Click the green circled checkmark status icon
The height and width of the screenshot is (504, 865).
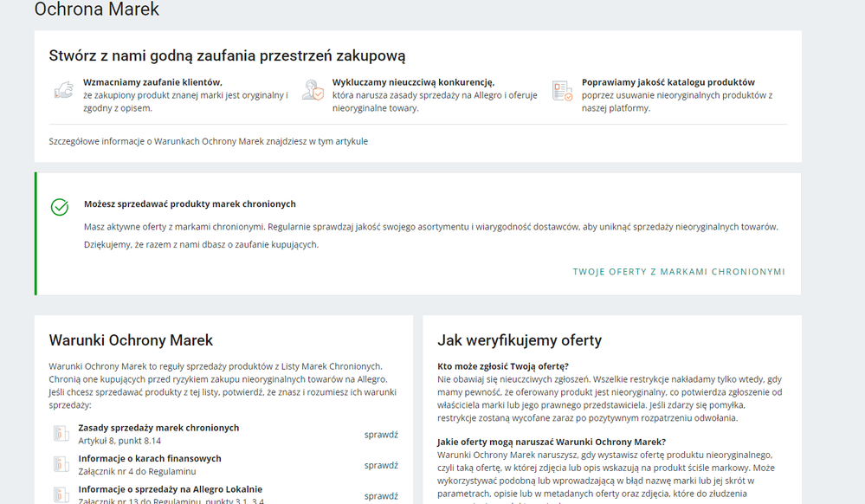pos(59,207)
